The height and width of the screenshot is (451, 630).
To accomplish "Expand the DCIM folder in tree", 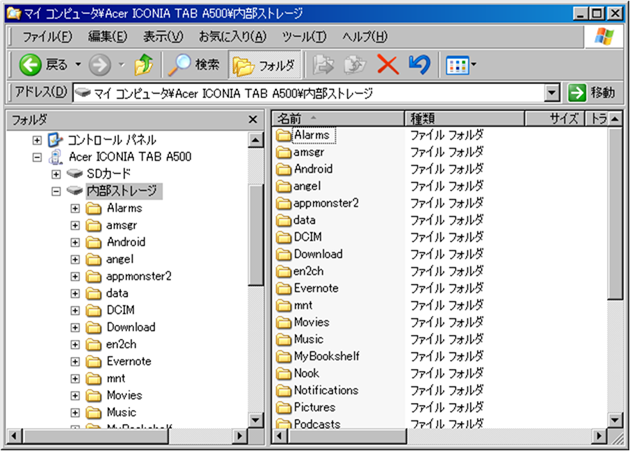I will (75, 310).
